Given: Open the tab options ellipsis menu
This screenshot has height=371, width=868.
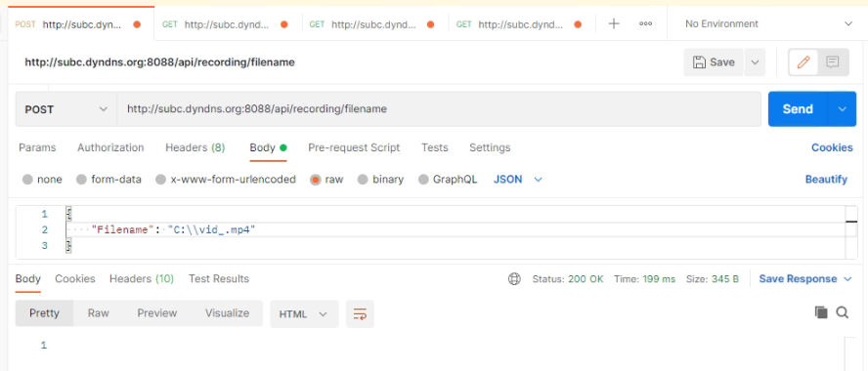Looking at the screenshot, I should click(645, 23).
